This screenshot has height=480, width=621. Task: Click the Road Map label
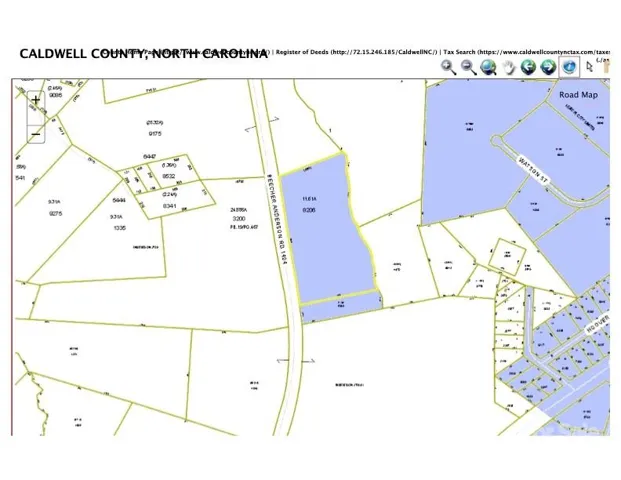click(x=578, y=95)
